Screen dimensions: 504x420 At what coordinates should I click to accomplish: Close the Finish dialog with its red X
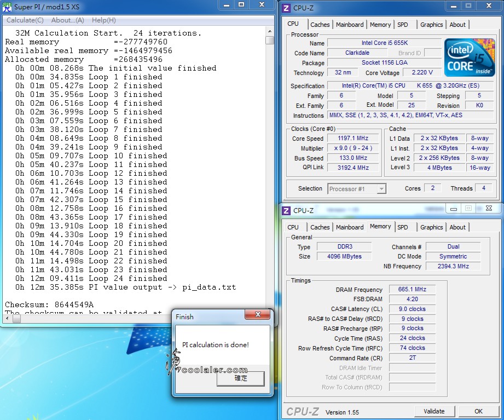click(257, 314)
